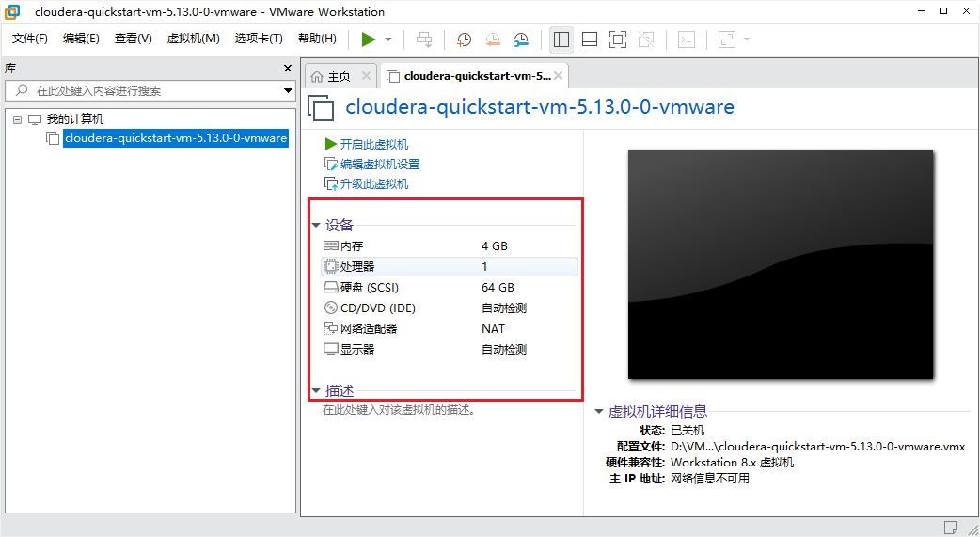
Task: Select the 内存 memory device row
Action: click(449, 246)
